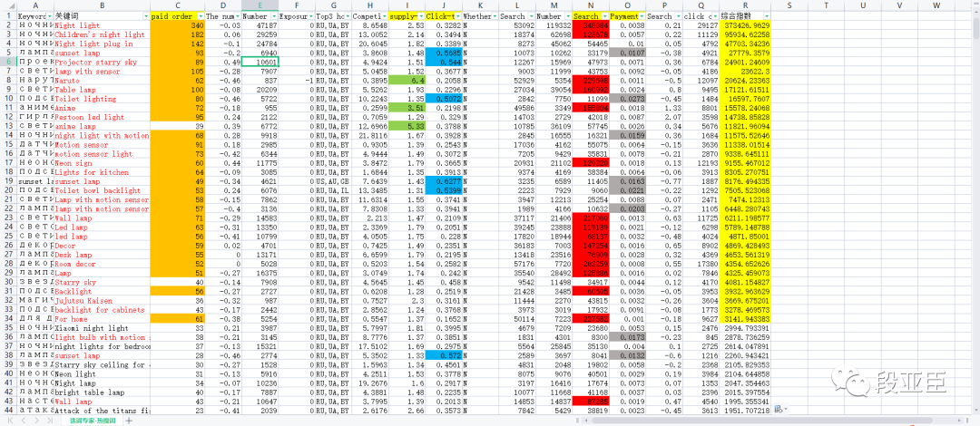Open the Top3 filter dropdown in column G
980x426 pixels.
(x=347, y=16)
